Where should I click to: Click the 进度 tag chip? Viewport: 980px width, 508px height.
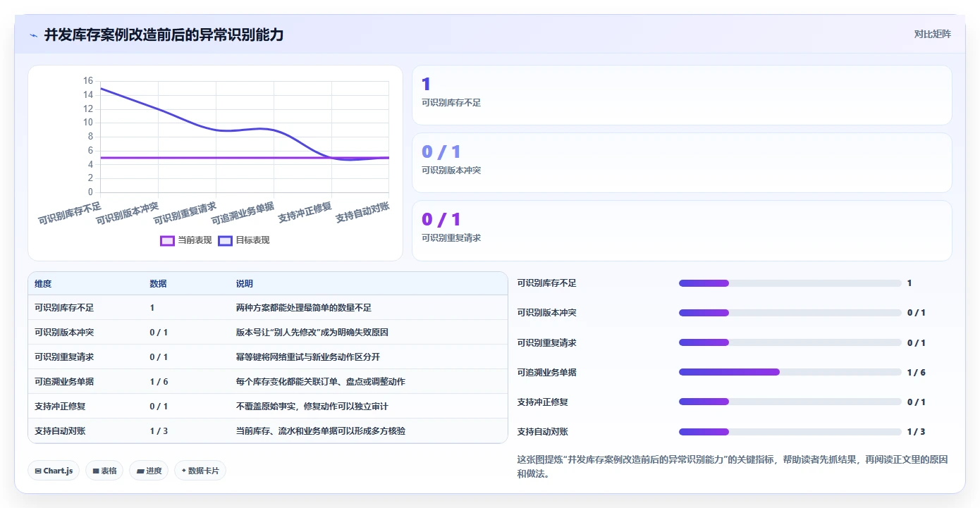(149, 471)
